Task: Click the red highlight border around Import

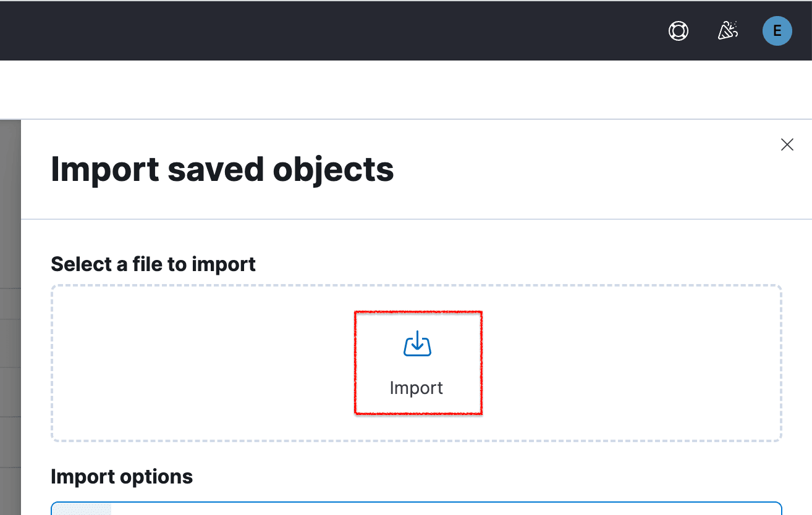Action: 355,363
